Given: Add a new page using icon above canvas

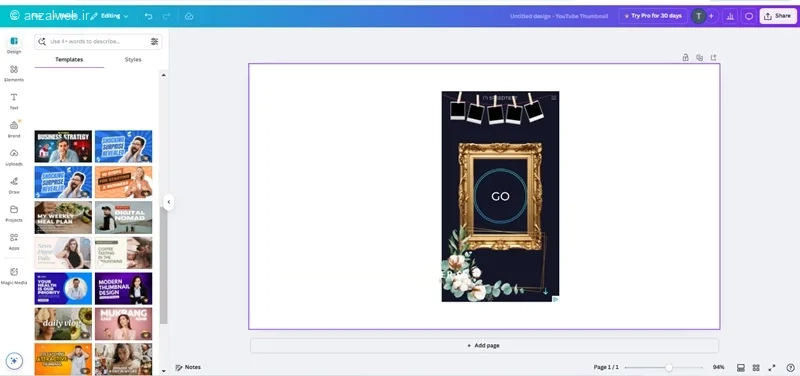Looking at the screenshot, I should click(713, 58).
